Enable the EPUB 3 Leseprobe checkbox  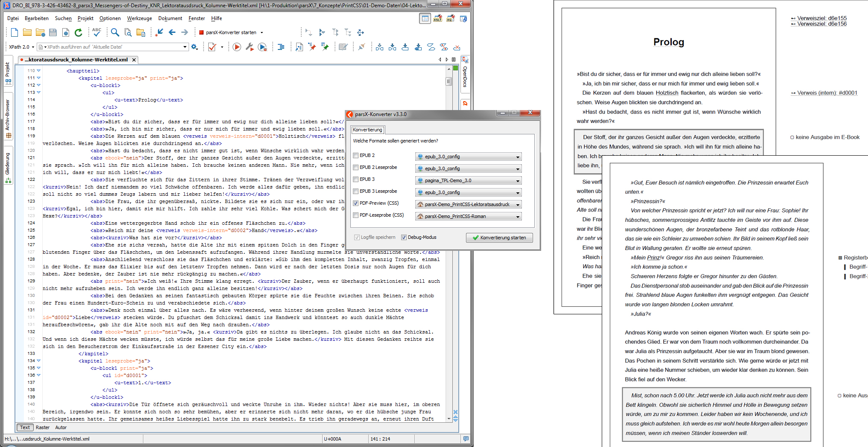(355, 192)
